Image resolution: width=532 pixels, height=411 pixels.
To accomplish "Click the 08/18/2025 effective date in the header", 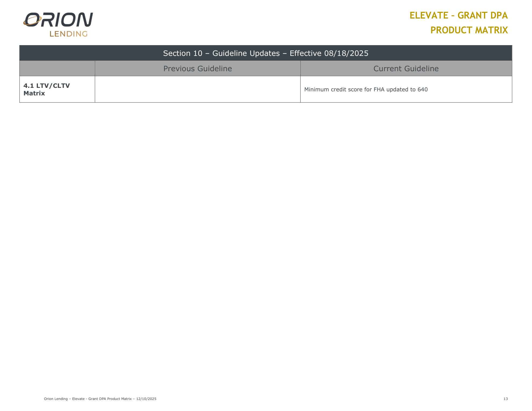I will tap(346, 53).
